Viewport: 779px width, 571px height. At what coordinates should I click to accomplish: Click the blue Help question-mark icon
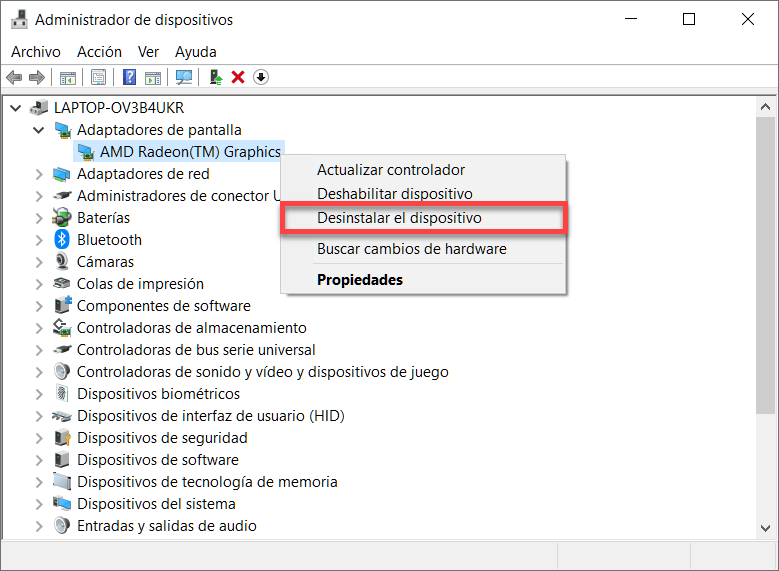[129, 78]
